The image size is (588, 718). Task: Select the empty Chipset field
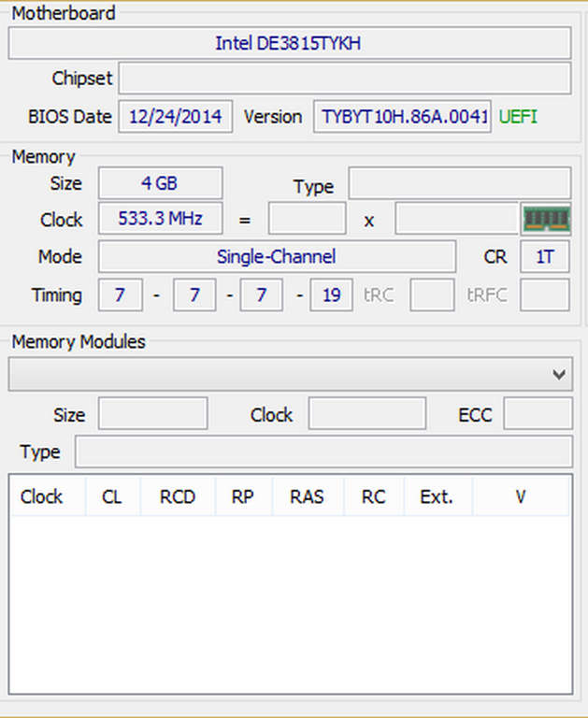click(x=344, y=79)
